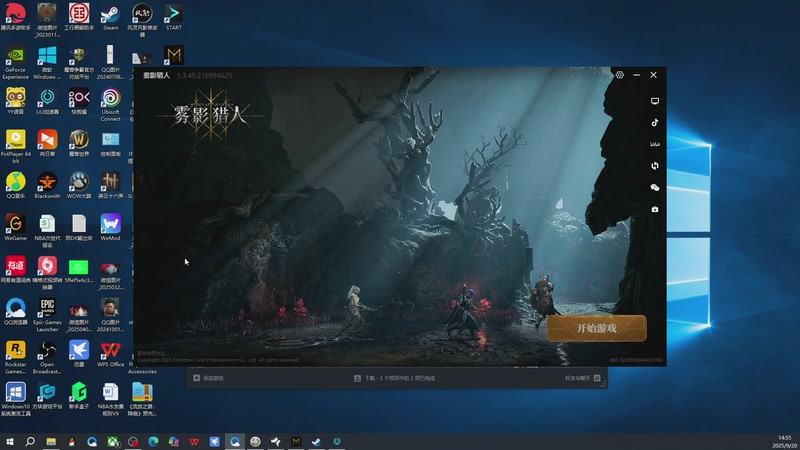Select Ubisoft Connect desktop shortcut
Image resolution: width=800 pixels, height=450 pixels.
(111, 105)
